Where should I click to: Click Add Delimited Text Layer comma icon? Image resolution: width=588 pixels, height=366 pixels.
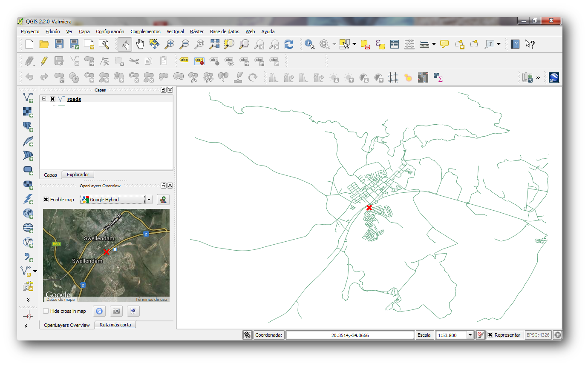(28, 257)
